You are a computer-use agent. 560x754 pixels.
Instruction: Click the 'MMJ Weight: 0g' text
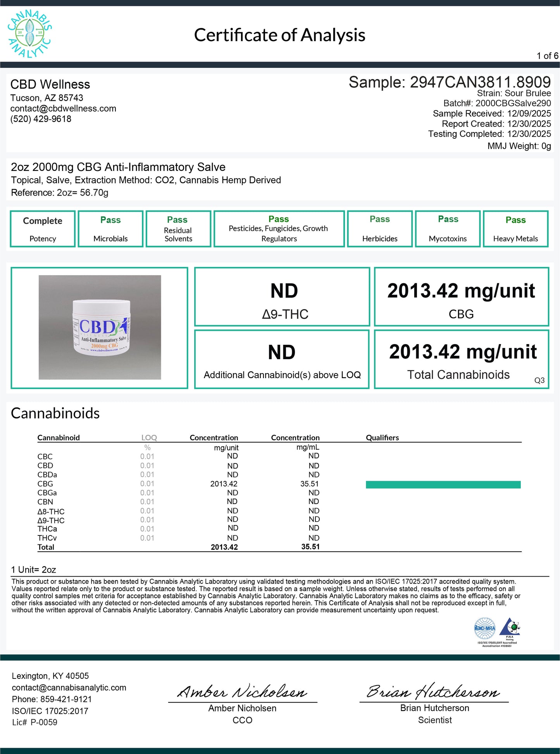pyautogui.click(x=519, y=146)
